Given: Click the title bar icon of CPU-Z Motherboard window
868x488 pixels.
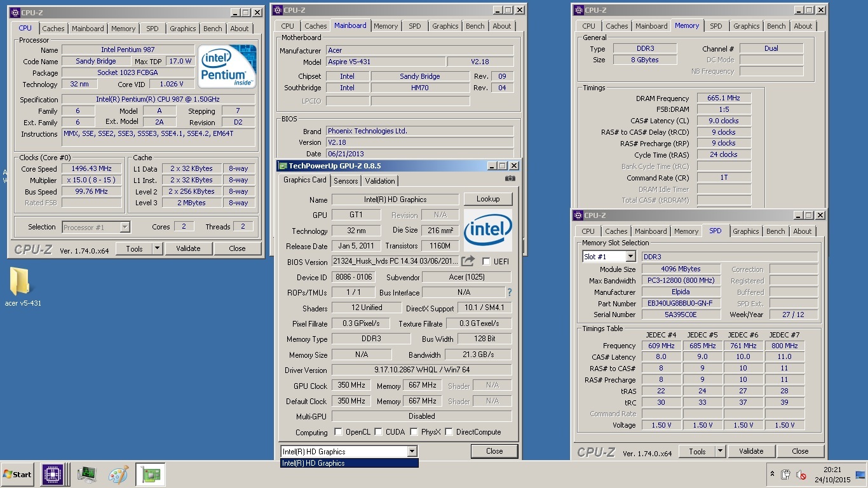Looking at the screenshot, I should tap(278, 10).
